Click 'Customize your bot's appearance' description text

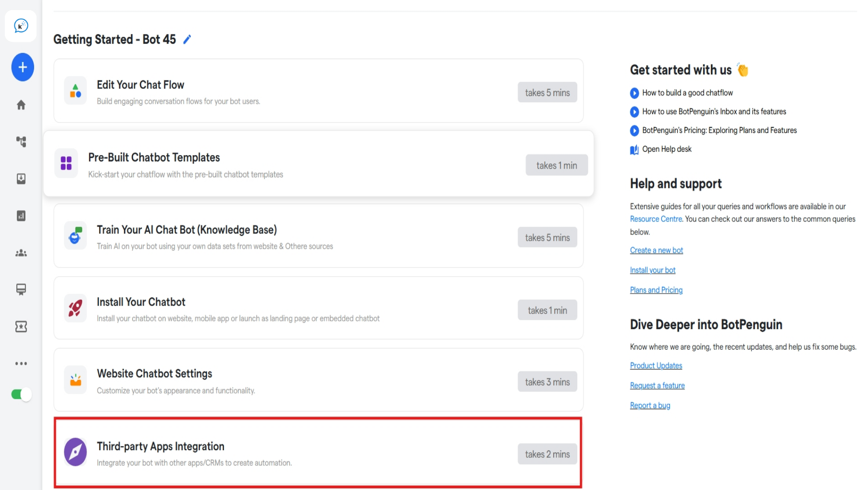pyautogui.click(x=176, y=391)
